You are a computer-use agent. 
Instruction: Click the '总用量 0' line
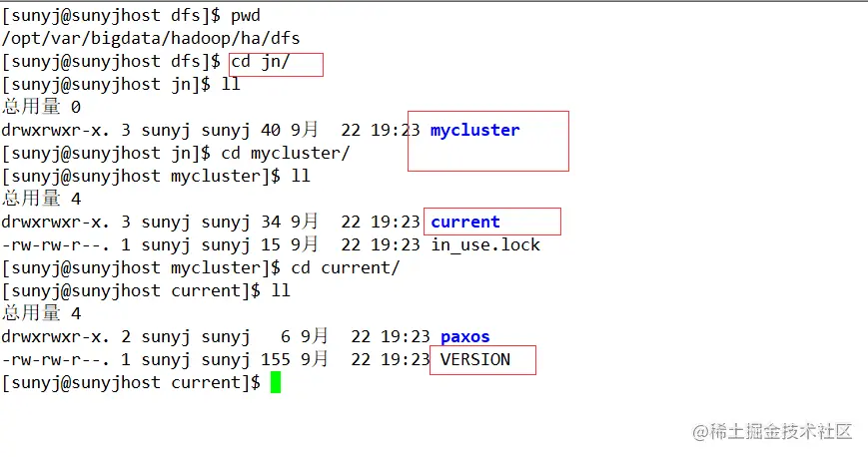[42, 107]
